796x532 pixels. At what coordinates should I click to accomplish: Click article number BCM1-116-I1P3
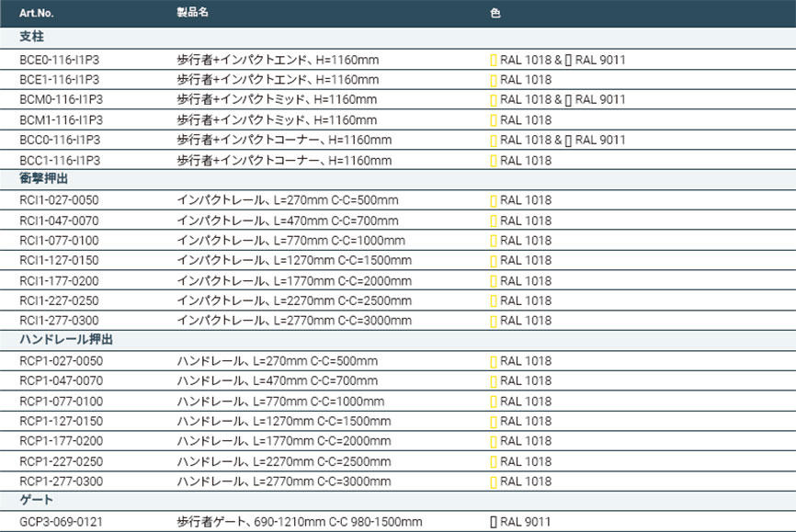pyautogui.click(x=61, y=120)
